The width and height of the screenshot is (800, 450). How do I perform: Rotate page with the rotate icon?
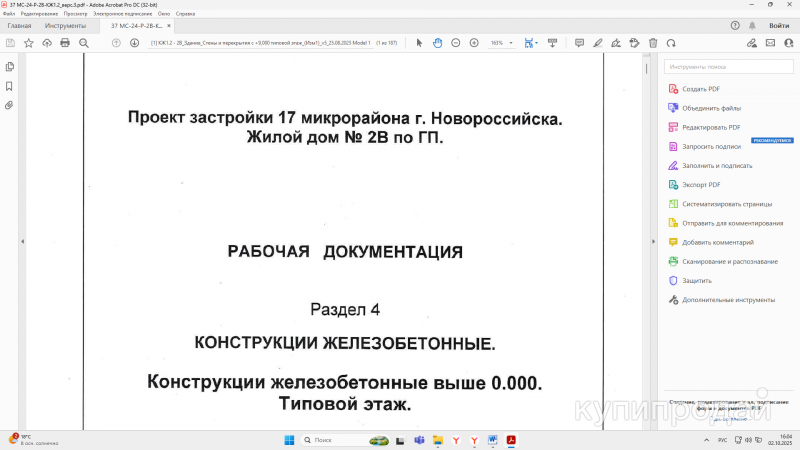(671, 43)
